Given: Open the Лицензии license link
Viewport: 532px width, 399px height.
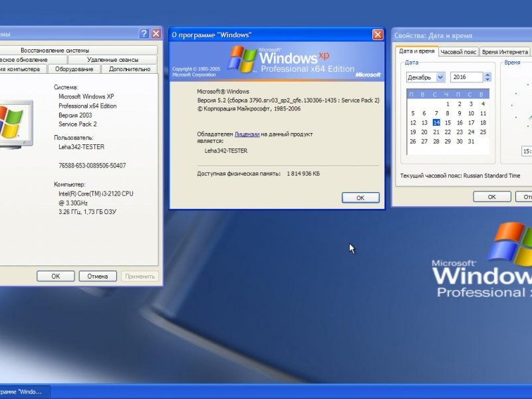Looking at the screenshot, I should click(247, 134).
